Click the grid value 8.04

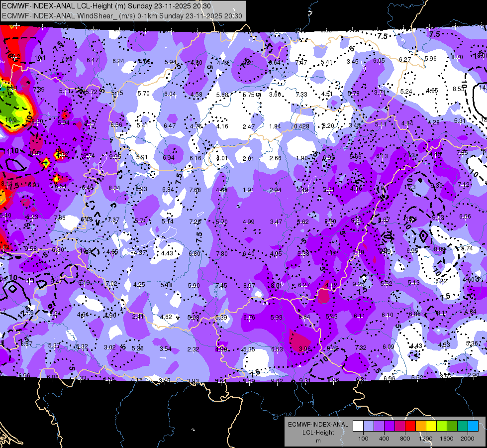click(114, 188)
